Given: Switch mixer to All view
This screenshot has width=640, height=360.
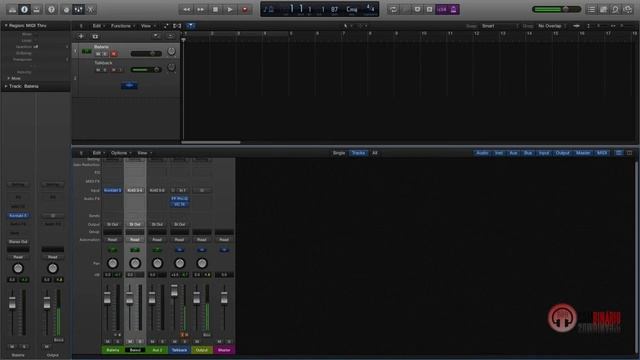Looking at the screenshot, I should pyautogui.click(x=375, y=153).
